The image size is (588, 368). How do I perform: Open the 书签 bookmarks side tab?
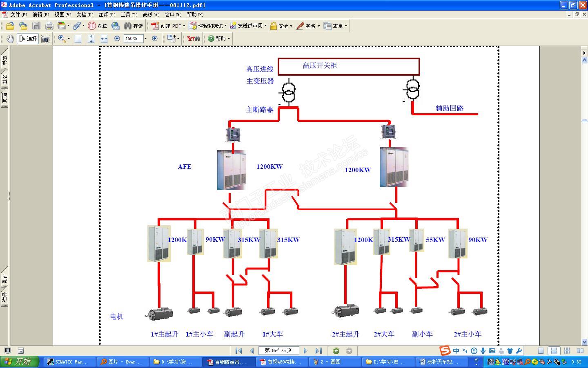(4, 60)
